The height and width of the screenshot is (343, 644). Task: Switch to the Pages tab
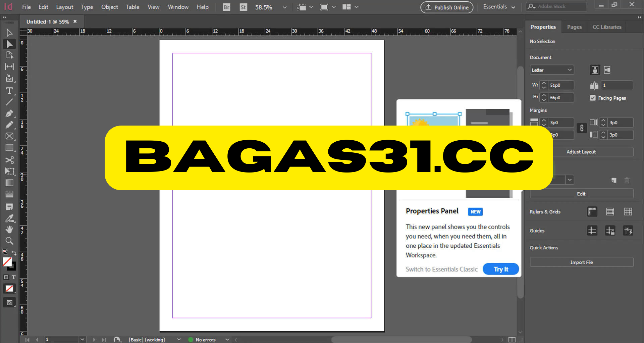click(x=574, y=27)
